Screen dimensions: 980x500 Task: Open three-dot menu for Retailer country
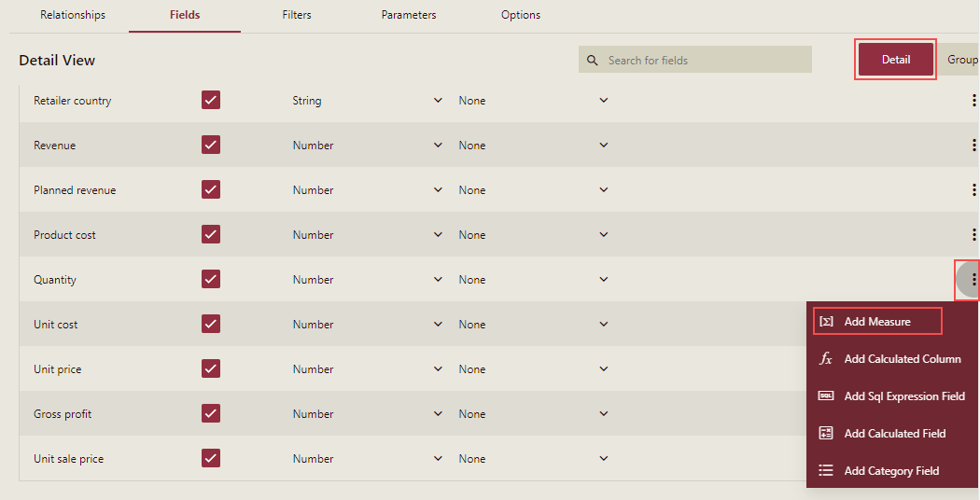(973, 101)
